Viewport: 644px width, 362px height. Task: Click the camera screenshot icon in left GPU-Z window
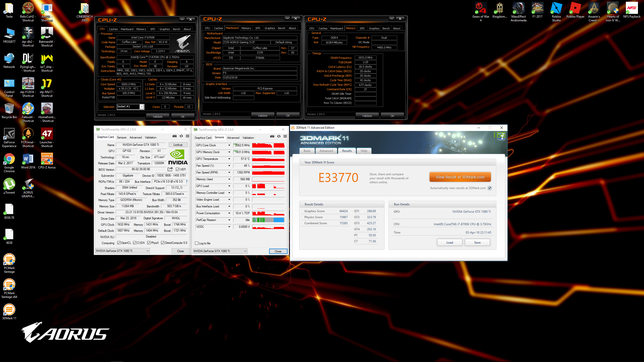click(x=175, y=136)
